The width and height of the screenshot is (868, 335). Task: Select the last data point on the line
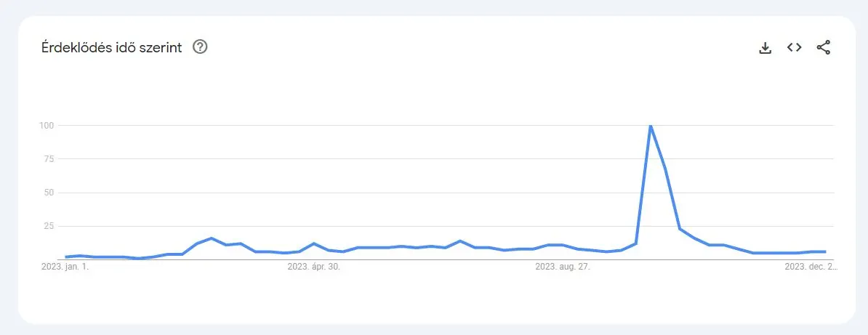[x=825, y=252]
